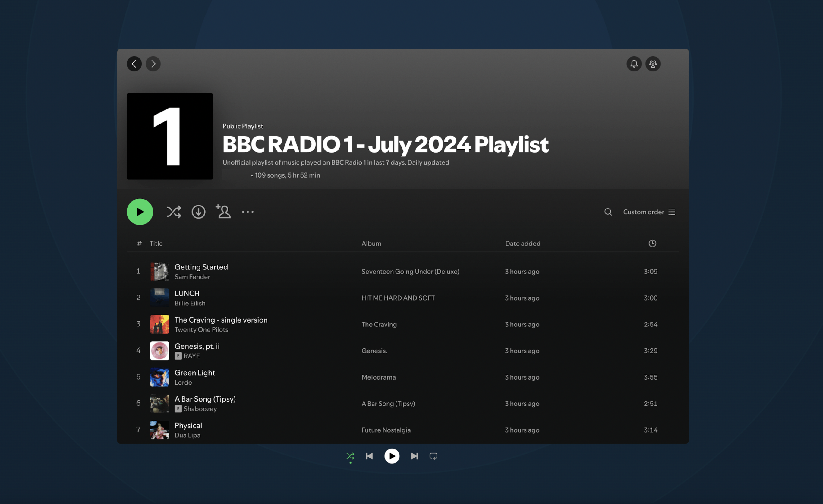
Task: Click the 2:51 duration of A Bar Song
Action: pos(650,403)
